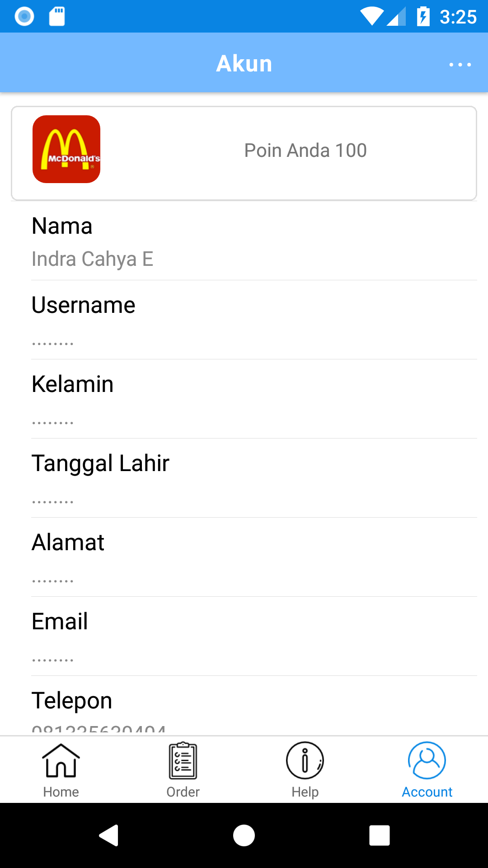Tap the recent apps square button
The image size is (488, 868).
380,835
